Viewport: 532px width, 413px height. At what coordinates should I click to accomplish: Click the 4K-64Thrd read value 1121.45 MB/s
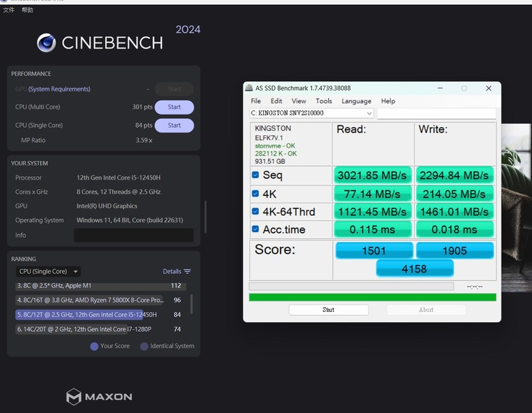[x=372, y=212]
